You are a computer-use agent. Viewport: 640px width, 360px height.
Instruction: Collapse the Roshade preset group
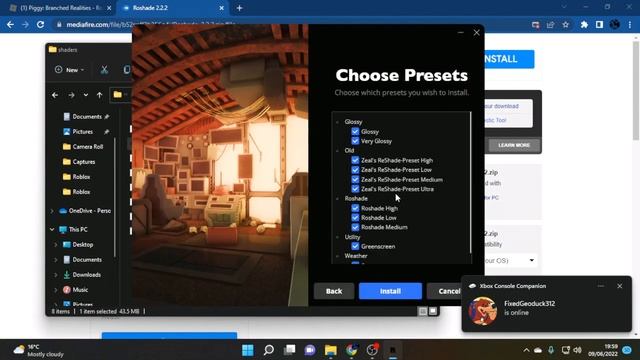point(337,198)
